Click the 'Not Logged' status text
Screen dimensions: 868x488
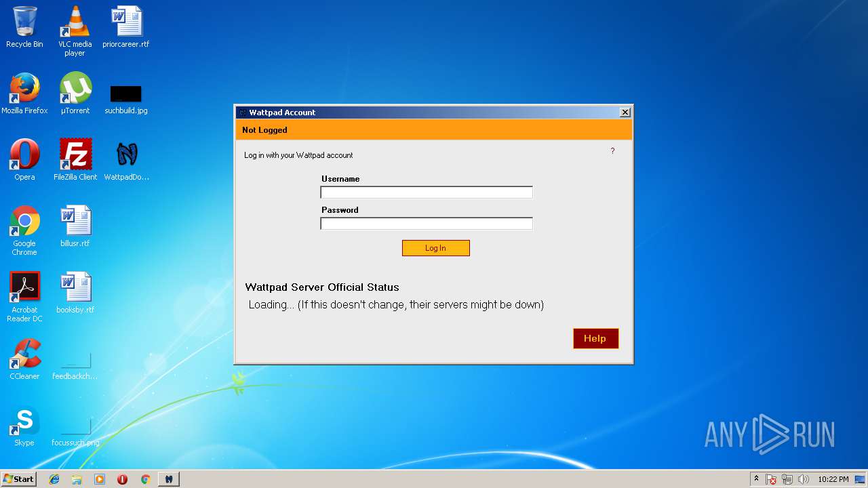point(264,130)
